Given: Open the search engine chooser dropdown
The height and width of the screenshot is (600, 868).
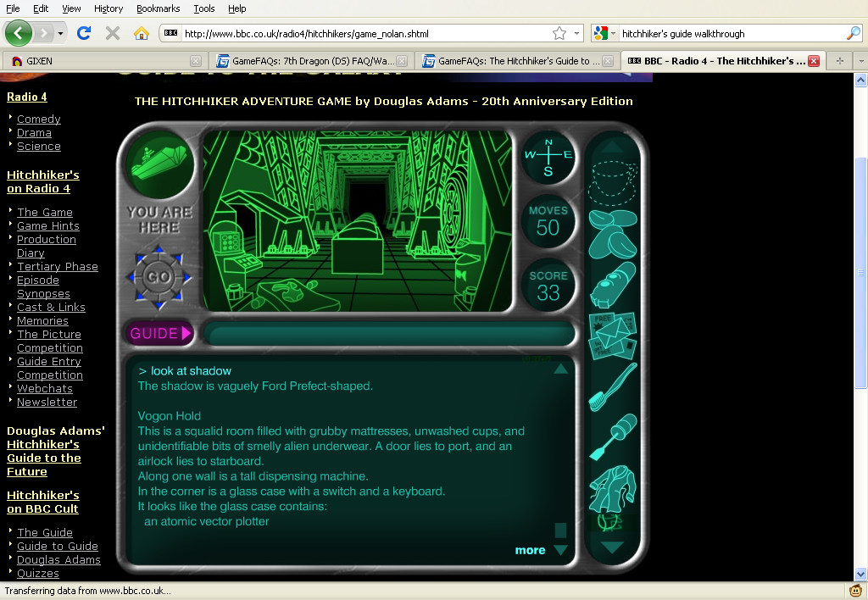Looking at the screenshot, I should pos(605,33).
